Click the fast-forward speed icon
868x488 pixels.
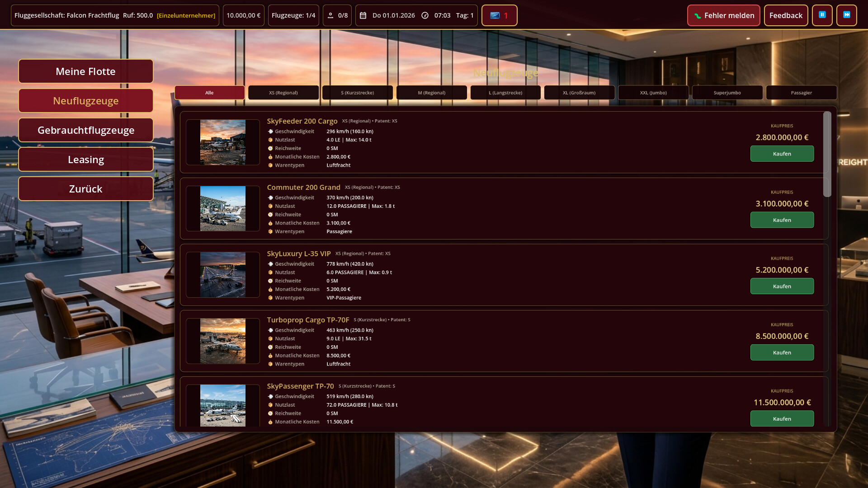[x=846, y=15]
